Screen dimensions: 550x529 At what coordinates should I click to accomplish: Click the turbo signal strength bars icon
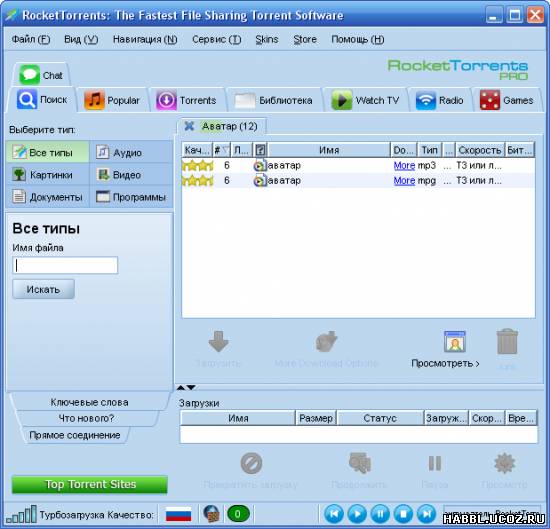coord(21,514)
